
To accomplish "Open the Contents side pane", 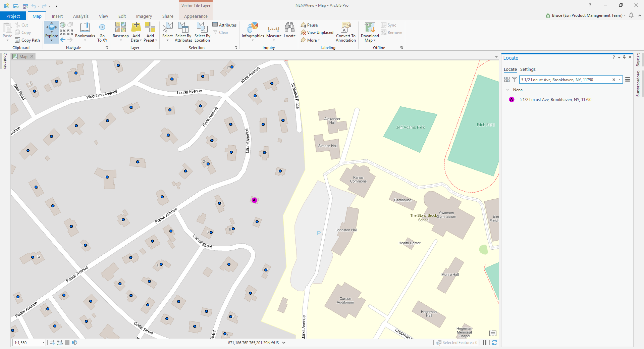I will (5, 61).
